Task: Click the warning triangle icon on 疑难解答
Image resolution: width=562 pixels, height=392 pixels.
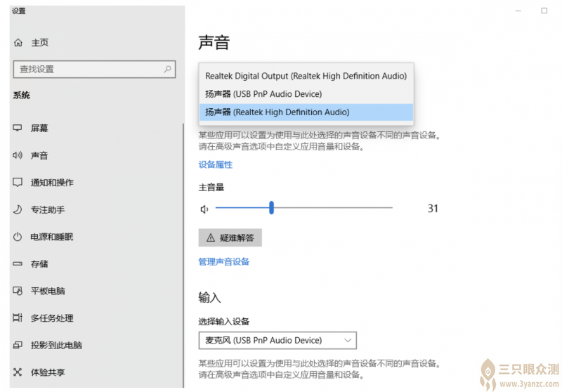Action: (x=211, y=237)
